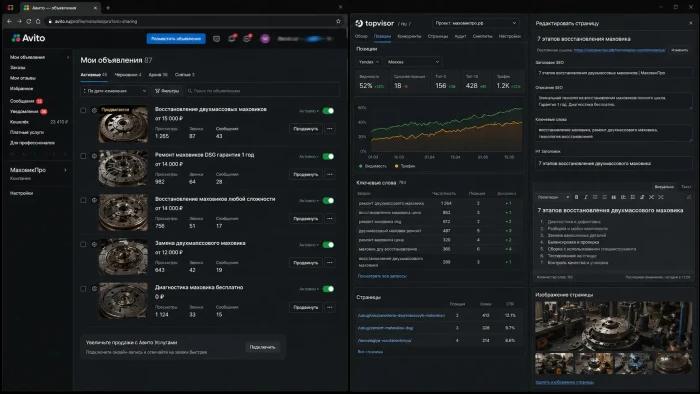
Task: Select 'ремонт двухмассового маховика' keyword row
Action: [438, 203]
